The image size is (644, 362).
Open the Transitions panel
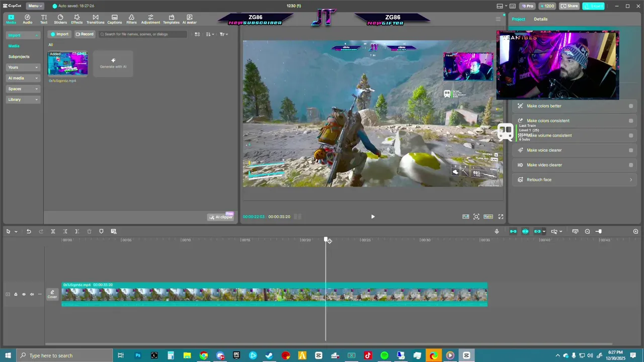pyautogui.click(x=95, y=19)
